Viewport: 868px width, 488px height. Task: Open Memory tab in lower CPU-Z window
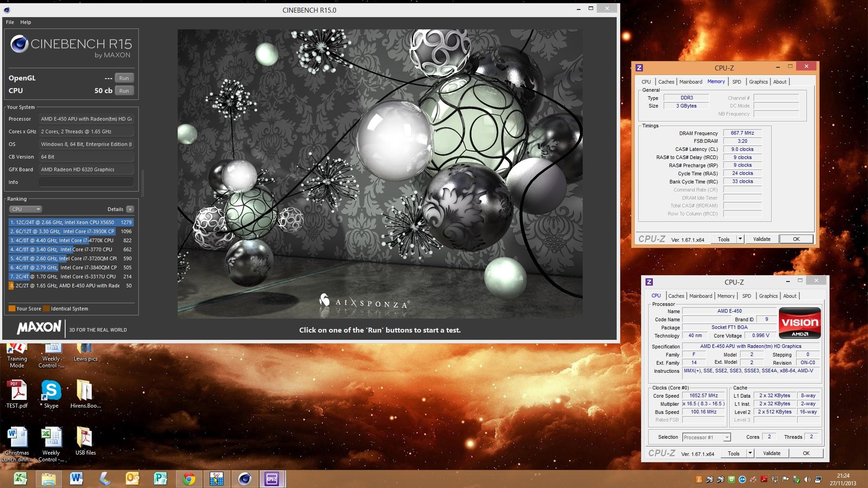726,296
